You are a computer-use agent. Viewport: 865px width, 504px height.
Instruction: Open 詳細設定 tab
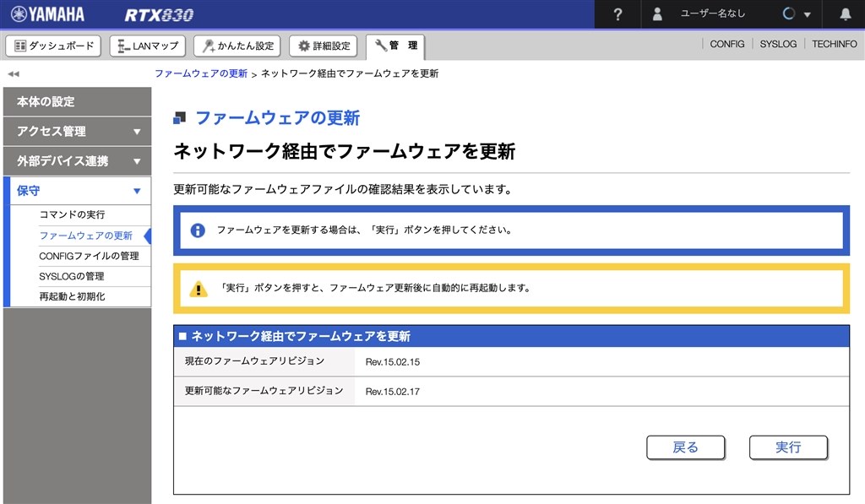tap(324, 46)
